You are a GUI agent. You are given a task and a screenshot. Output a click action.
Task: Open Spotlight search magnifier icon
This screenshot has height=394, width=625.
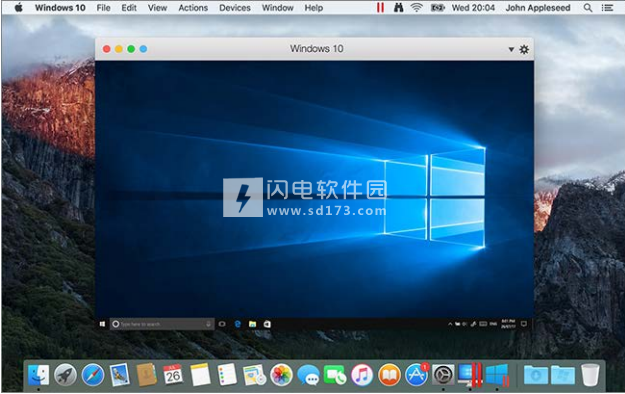[x=588, y=8]
